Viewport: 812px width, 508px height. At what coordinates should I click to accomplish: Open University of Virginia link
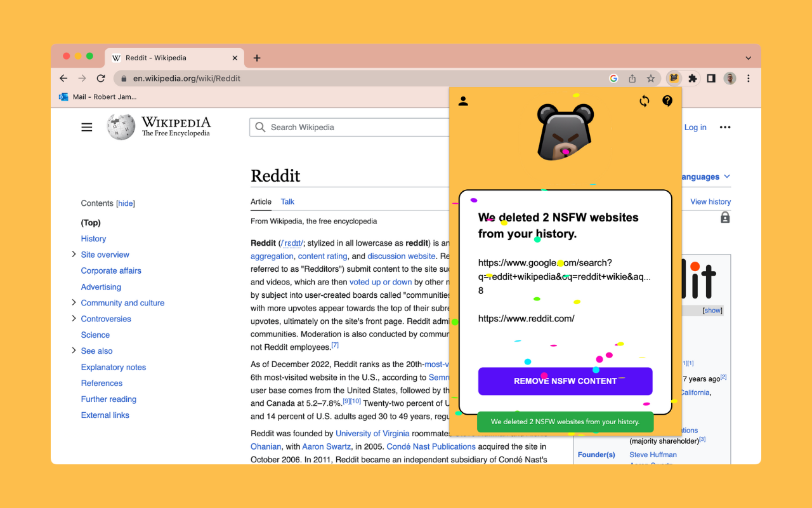(x=372, y=434)
